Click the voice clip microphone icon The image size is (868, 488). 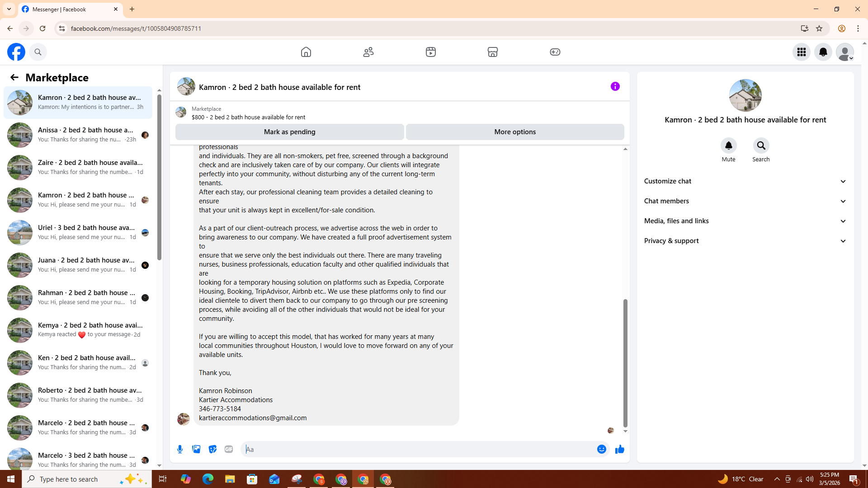click(x=180, y=449)
